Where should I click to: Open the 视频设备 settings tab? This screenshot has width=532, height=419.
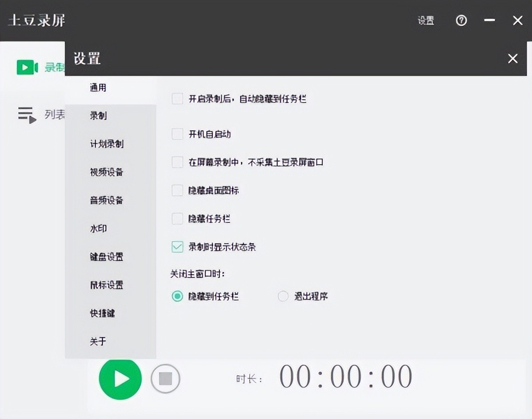(111, 172)
